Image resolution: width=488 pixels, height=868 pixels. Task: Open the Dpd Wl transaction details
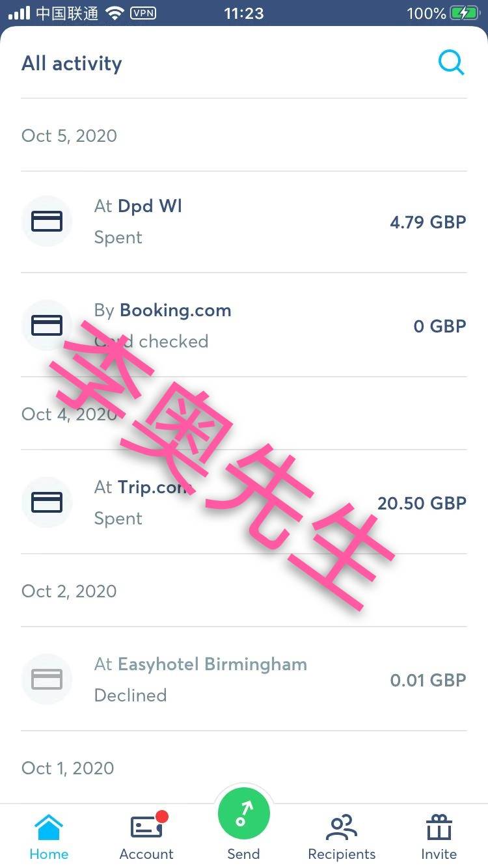(x=244, y=222)
